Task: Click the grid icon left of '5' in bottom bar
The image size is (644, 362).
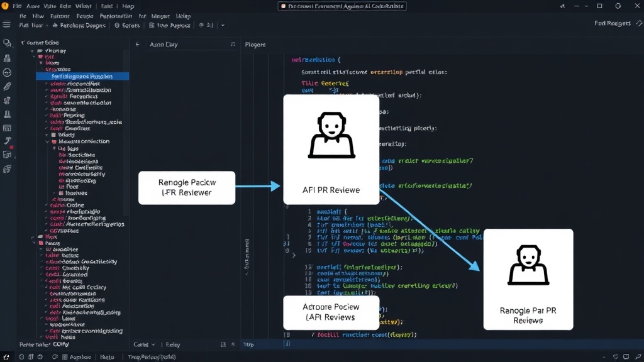Action: (223, 345)
